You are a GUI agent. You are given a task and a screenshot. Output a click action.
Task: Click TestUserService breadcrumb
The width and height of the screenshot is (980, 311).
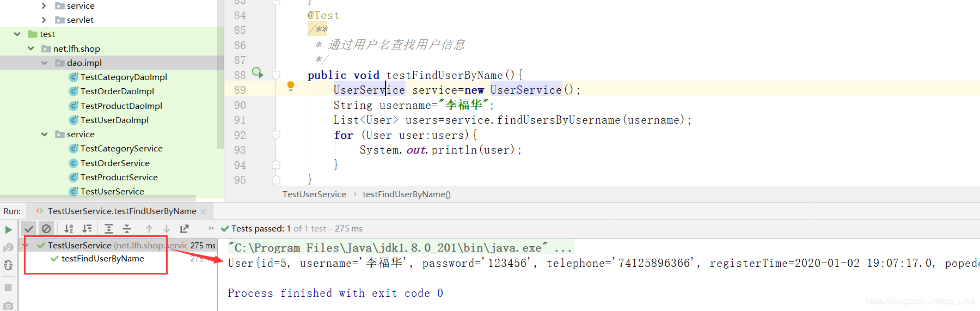pyautogui.click(x=314, y=194)
